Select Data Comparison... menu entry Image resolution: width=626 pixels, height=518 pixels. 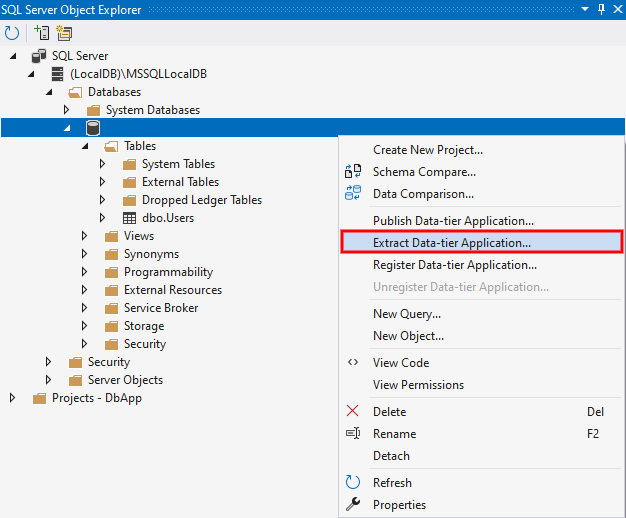481,194
